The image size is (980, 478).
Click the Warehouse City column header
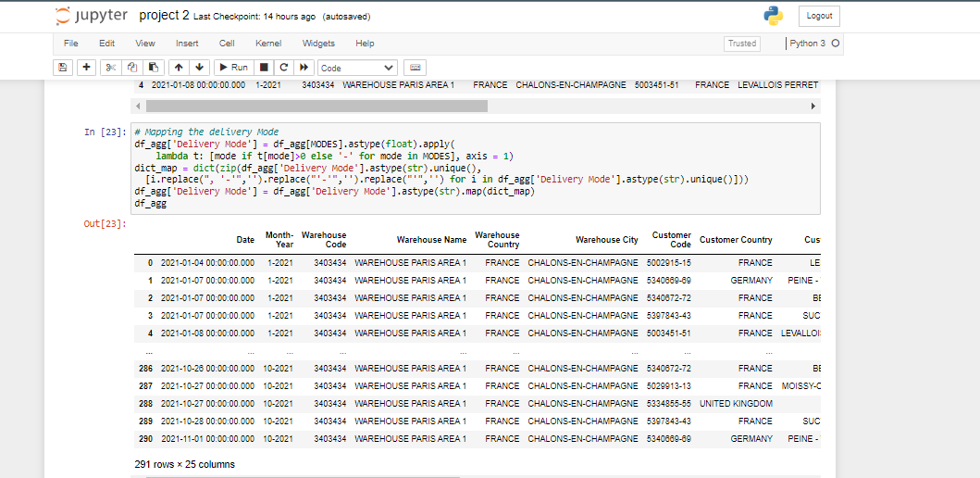tap(607, 240)
